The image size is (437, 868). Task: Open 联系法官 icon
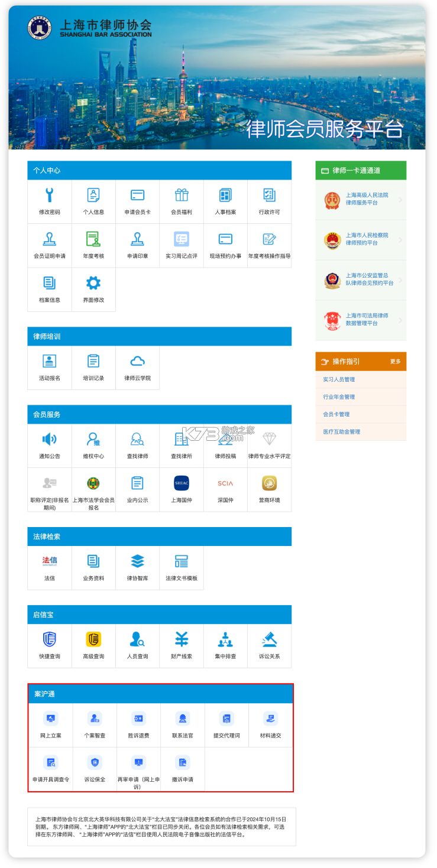(x=183, y=719)
